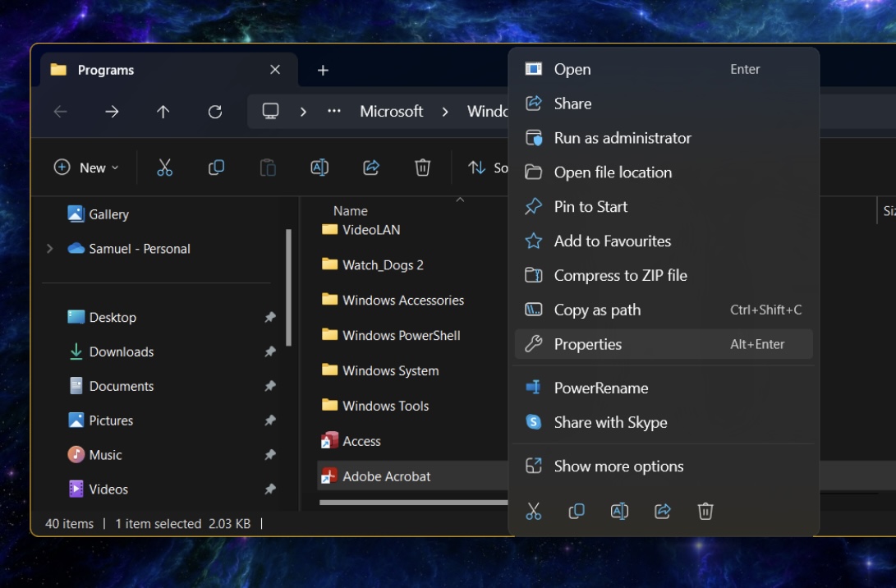The height and width of the screenshot is (588, 896).
Task: Click the Delete trash icon in the toolbar
Action: coord(422,168)
